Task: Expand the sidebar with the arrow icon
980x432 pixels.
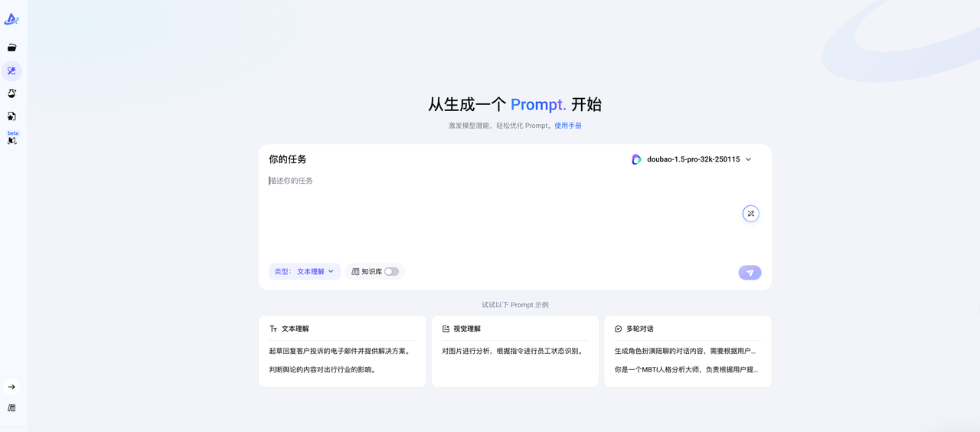Action: (x=11, y=387)
